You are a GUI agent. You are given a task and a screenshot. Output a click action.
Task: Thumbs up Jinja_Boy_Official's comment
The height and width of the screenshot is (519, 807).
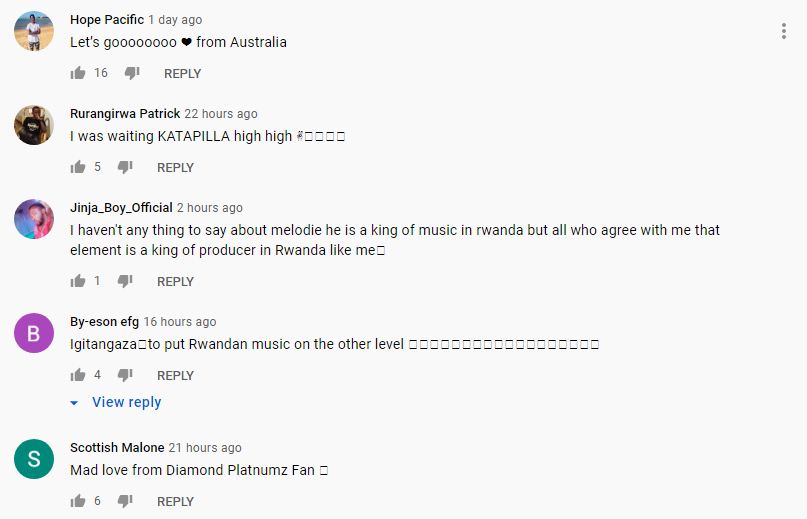click(78, 281)
